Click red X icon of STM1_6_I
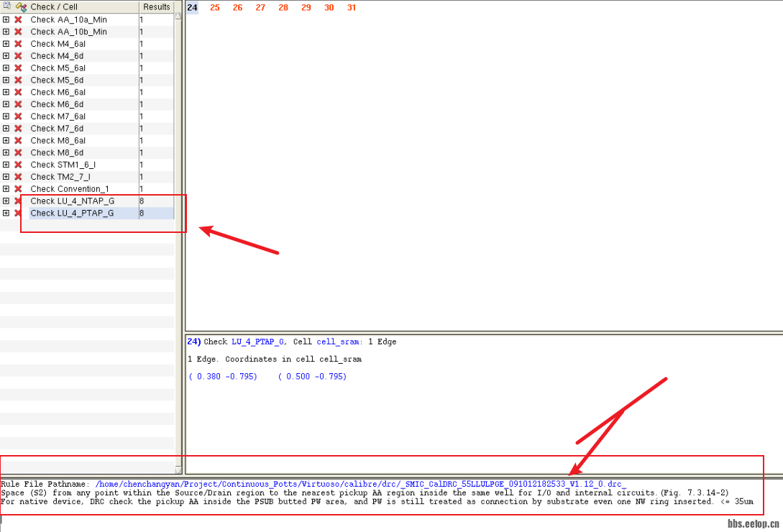 coord(18,165)
